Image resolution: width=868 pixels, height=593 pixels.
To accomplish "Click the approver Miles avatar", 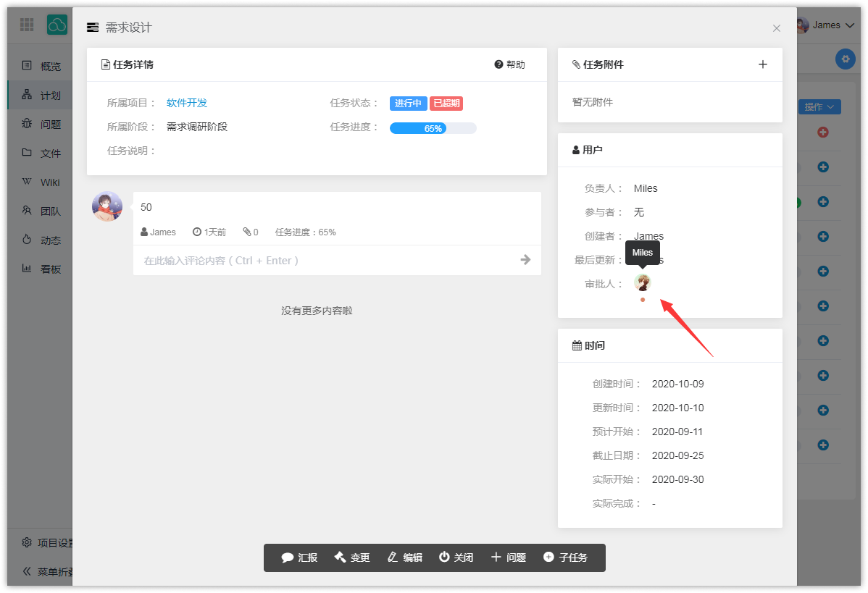I will [643, 282].
